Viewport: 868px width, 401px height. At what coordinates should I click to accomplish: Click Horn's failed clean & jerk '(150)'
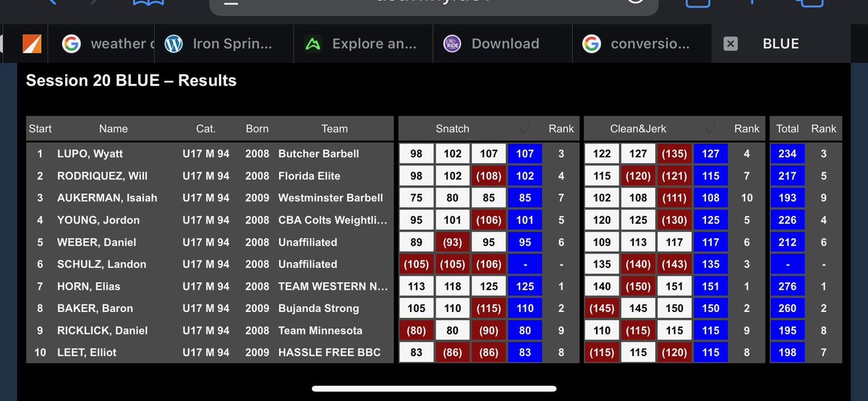click(x=637, y=286)
